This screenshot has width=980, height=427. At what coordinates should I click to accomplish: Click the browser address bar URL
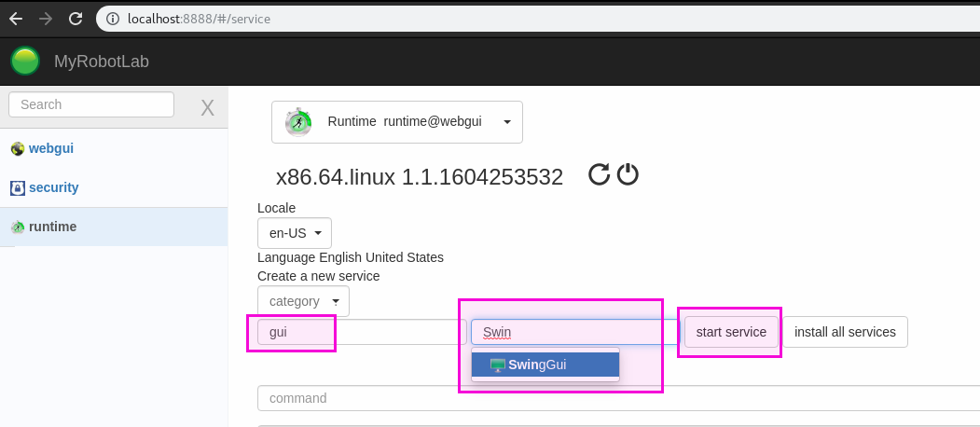(x=199, y=19)
